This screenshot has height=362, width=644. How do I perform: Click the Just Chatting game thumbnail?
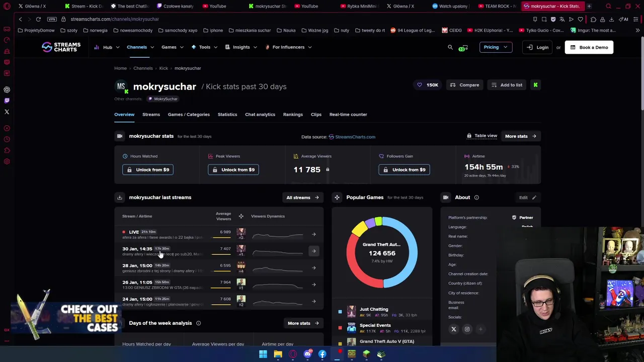351,311
